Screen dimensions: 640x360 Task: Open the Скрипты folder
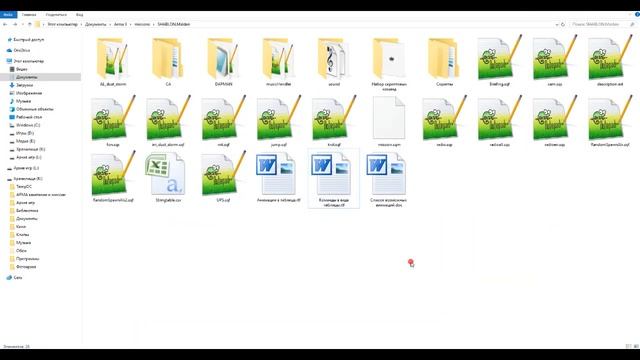click(444, 62)
